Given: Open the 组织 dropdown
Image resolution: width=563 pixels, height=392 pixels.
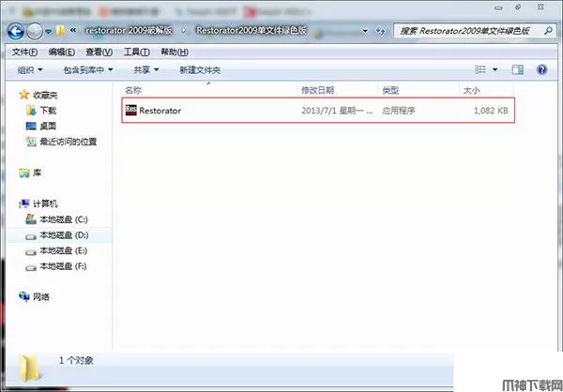Looking at the screenshot, I should click(x=30, y=70).
